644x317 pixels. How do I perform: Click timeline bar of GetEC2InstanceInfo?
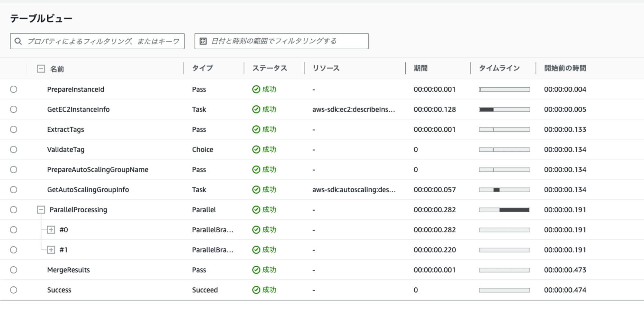pos(504,110)
